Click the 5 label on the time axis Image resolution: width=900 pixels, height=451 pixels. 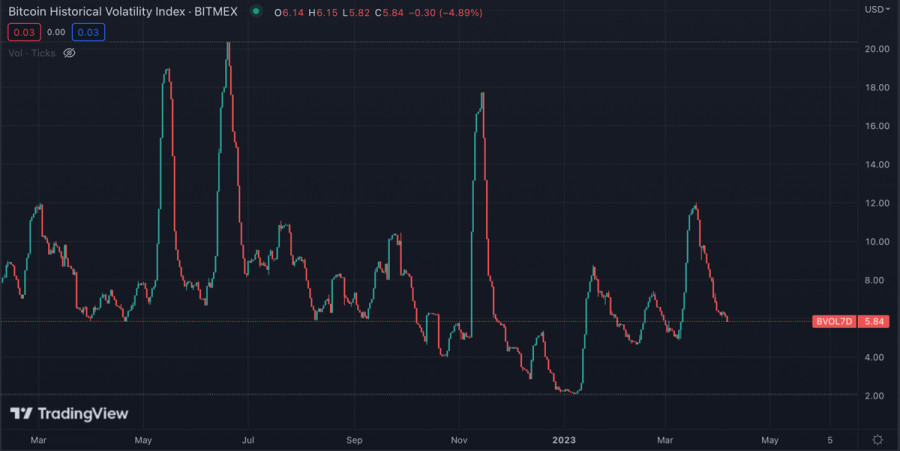tap(830, 440)
